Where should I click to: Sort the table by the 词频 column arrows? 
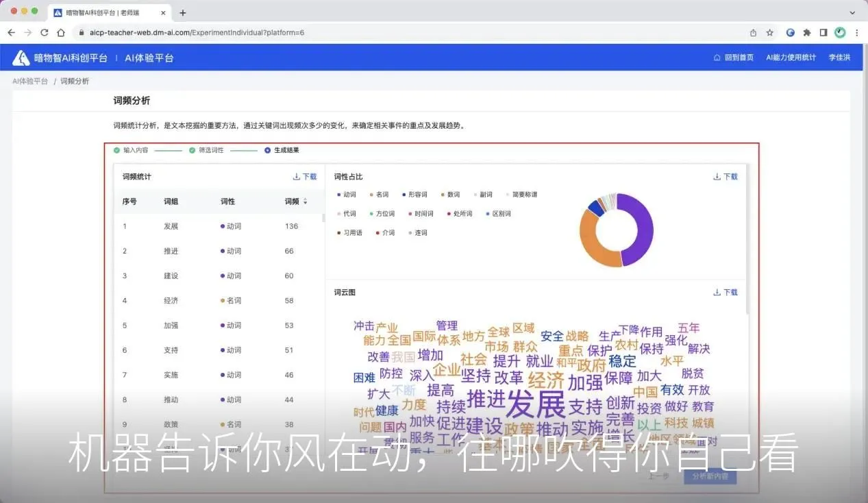[x=305, y=201]
